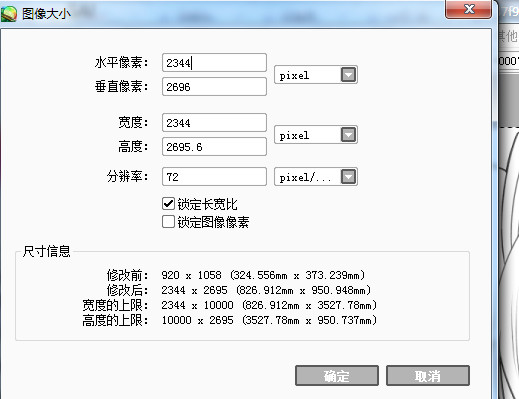Click the 高度 height field showing 2695.6
519x399 pixels.
click(214, 147)
